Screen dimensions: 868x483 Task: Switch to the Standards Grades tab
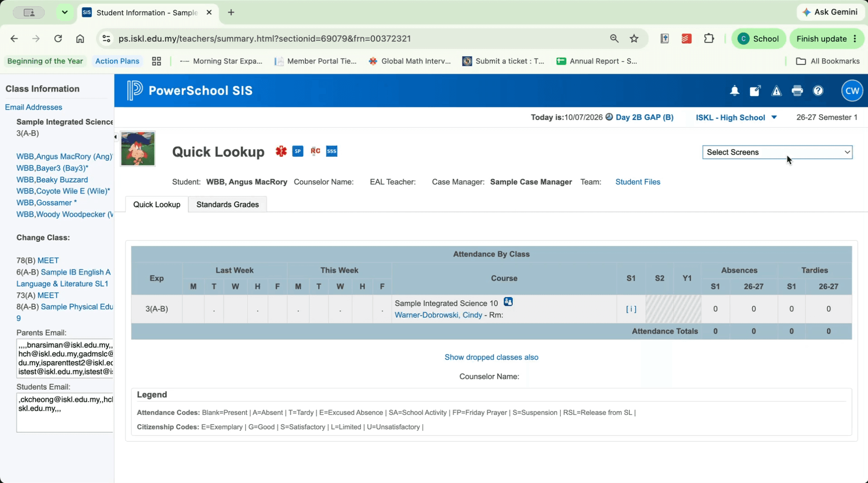[x=227, y=204]
